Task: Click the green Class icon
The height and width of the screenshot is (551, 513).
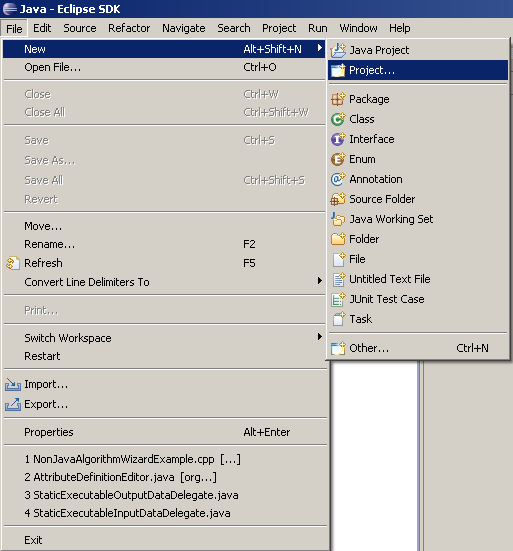Action: click(338, 119)
